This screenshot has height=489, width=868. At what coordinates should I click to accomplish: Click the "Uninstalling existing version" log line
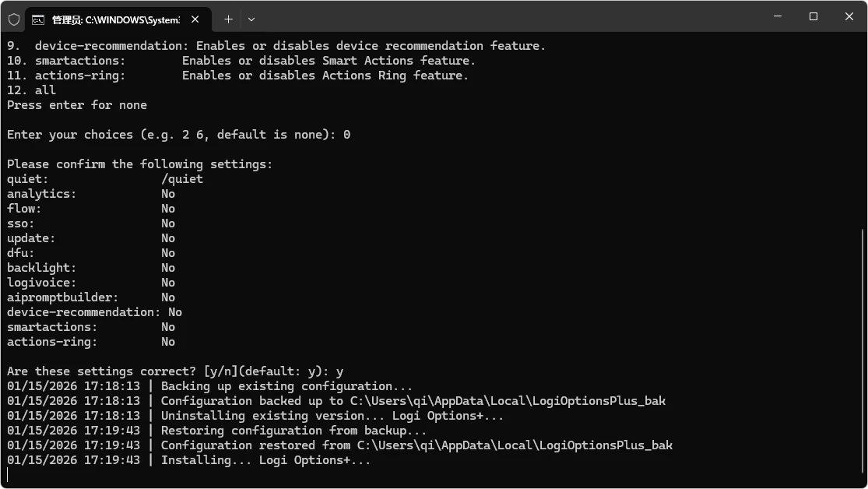click(332, 416)
